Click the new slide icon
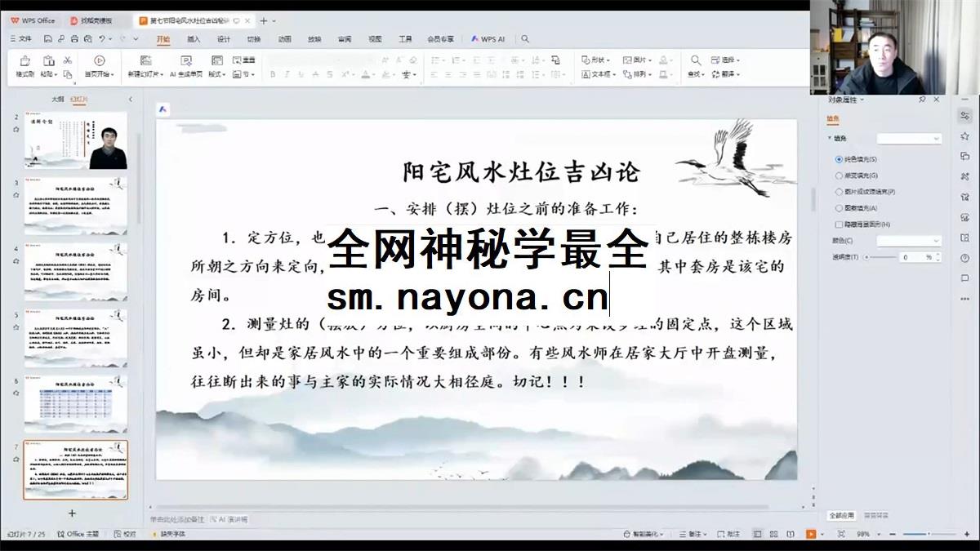 145,60
